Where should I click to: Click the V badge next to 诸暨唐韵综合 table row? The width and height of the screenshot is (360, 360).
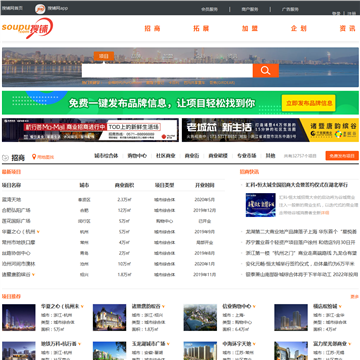click(x=33, y=274)
